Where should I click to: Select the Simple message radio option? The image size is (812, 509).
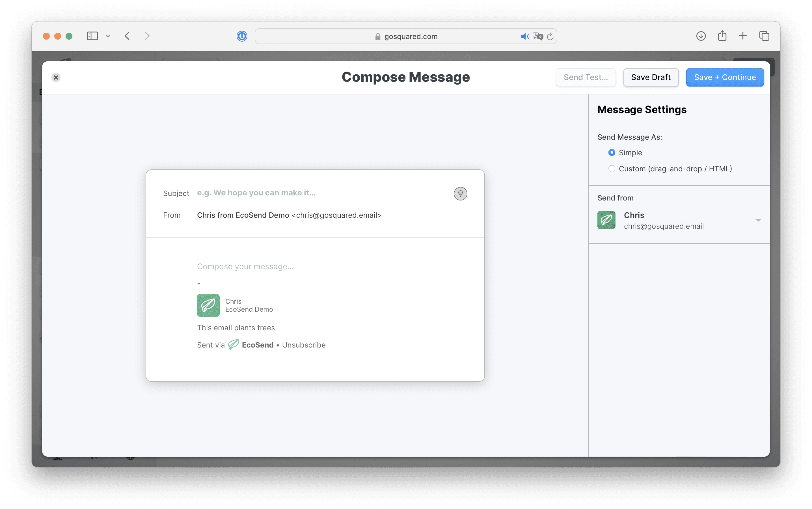612,152
